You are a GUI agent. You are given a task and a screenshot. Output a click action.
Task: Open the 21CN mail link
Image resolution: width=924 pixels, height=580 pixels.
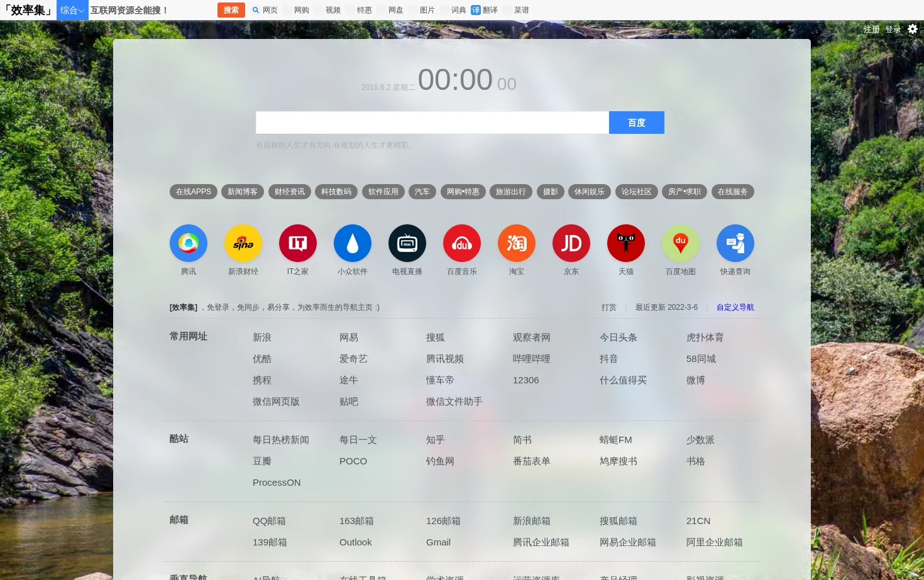[698, 521]
